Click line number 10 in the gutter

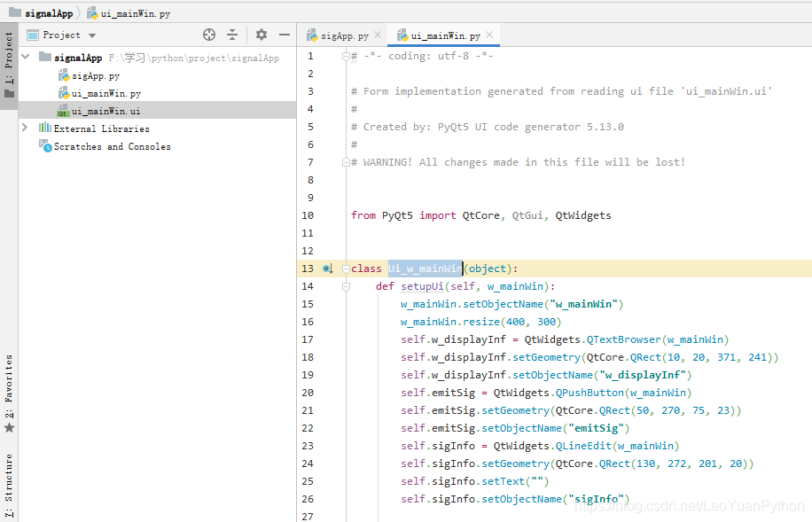click(x=308, y=215)
